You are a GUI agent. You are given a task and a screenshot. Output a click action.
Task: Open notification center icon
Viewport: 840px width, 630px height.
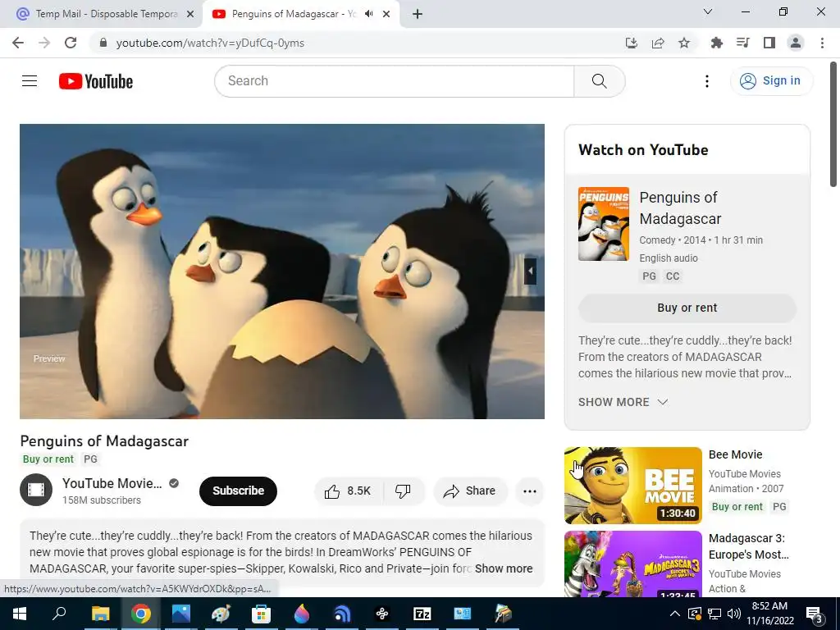[x=814, y=614]
